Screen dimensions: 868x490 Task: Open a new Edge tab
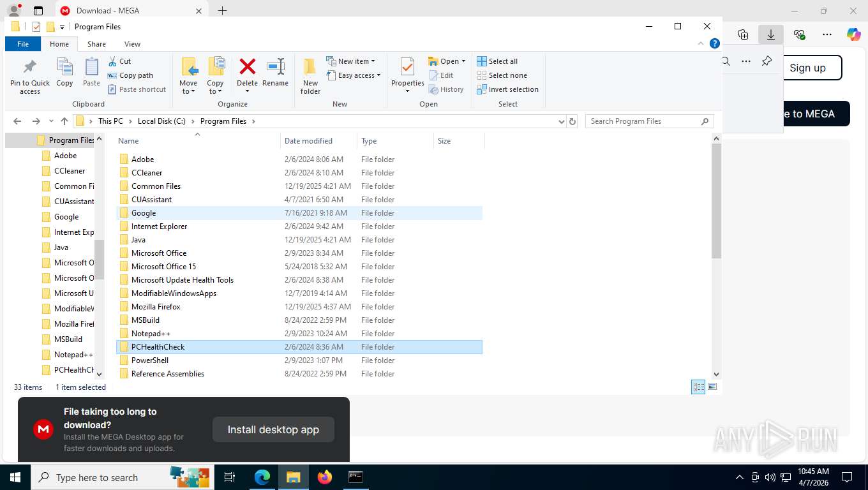pos(222,11)
